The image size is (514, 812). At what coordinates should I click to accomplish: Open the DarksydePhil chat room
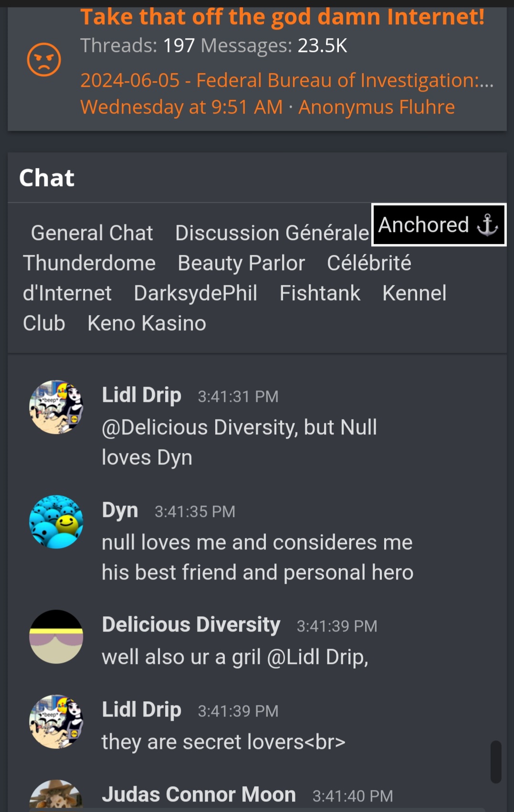coord(196,293)
